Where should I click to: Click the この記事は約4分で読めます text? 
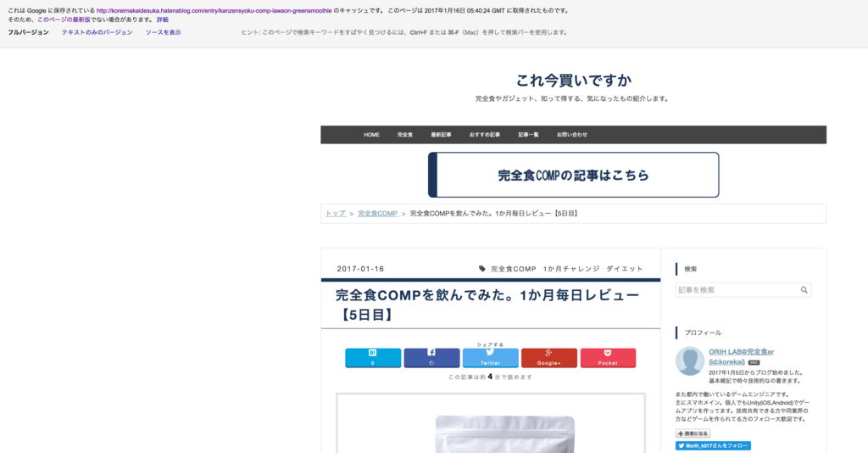click(x=491, y=377)
